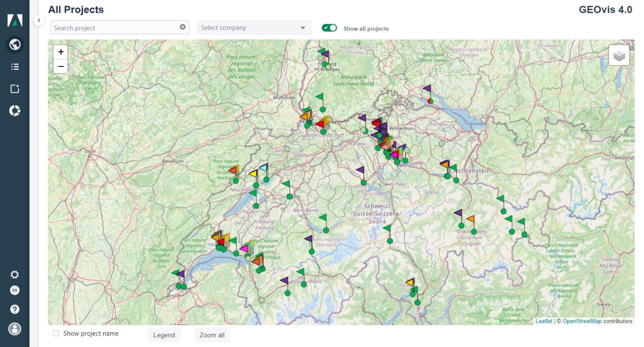Disable the Show all projects toggle
The image size is (644, 347).
click(329, 28)
